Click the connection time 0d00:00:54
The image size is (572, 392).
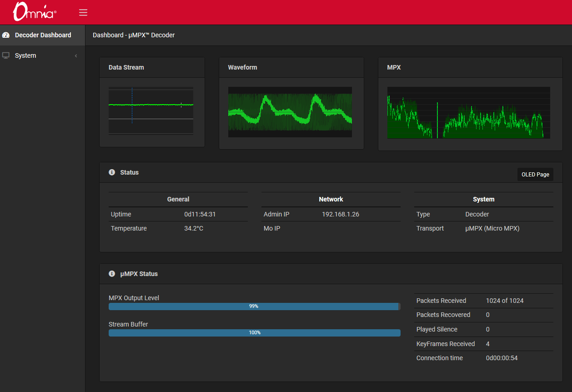click(502, 358)
